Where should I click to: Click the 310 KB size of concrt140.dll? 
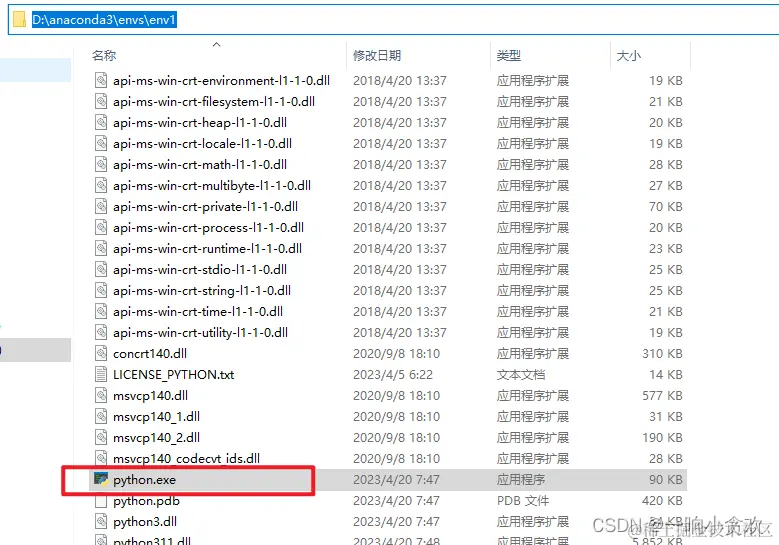[663, 353]
